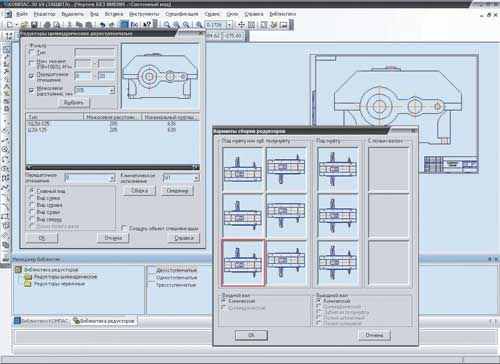Click the Undo arrow icon
Screen dimensions: 500x364
pos(102,25)
